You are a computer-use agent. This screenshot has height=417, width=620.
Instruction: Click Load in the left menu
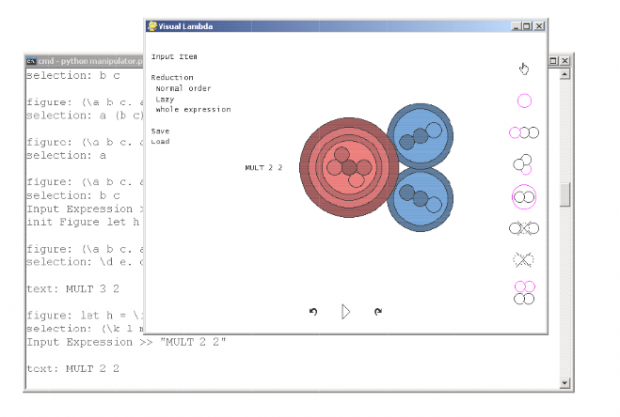tap(160, 142)
